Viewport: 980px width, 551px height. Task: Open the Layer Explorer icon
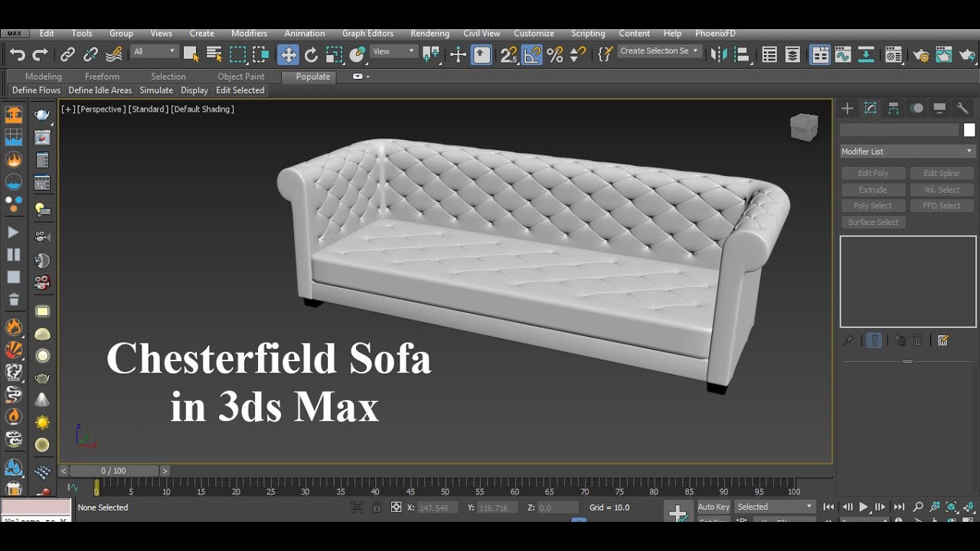(x=793, y=54)
